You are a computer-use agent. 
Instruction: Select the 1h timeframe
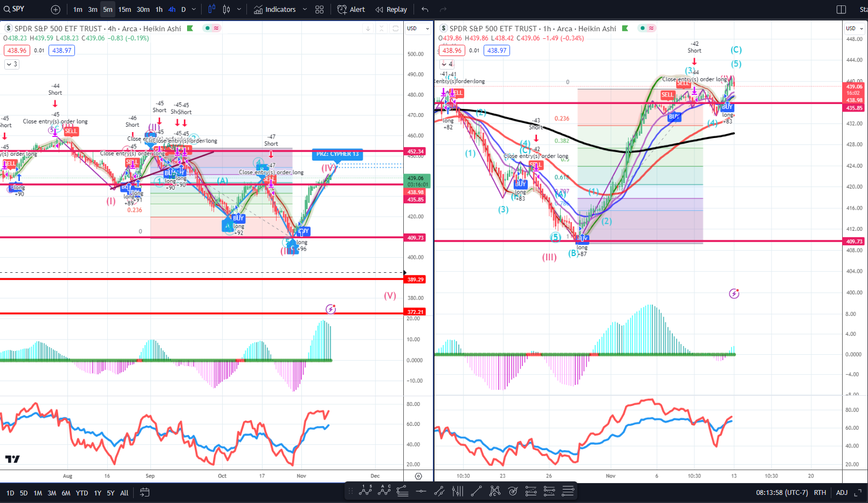(159, 10)
